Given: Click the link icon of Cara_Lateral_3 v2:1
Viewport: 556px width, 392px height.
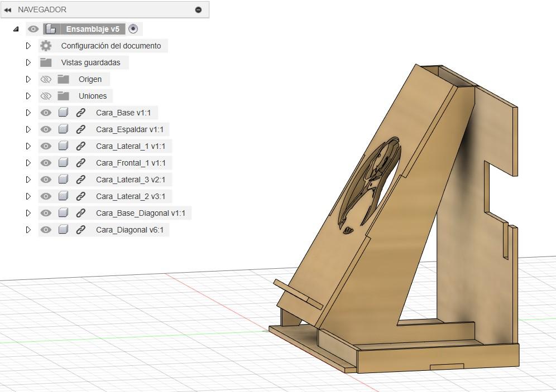Looking at the screenshot, I should [x=80, y=180].
